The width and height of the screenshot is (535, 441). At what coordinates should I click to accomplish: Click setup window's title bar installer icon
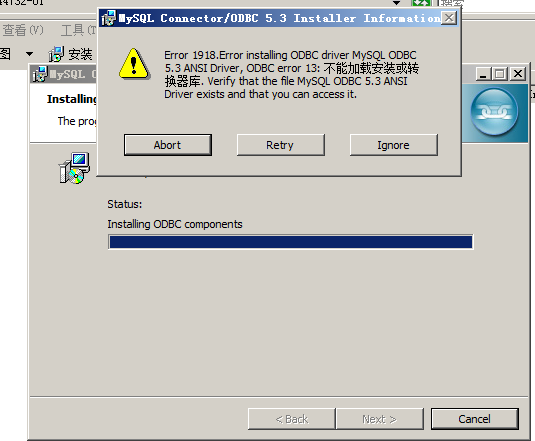click(x=40, y=75)
